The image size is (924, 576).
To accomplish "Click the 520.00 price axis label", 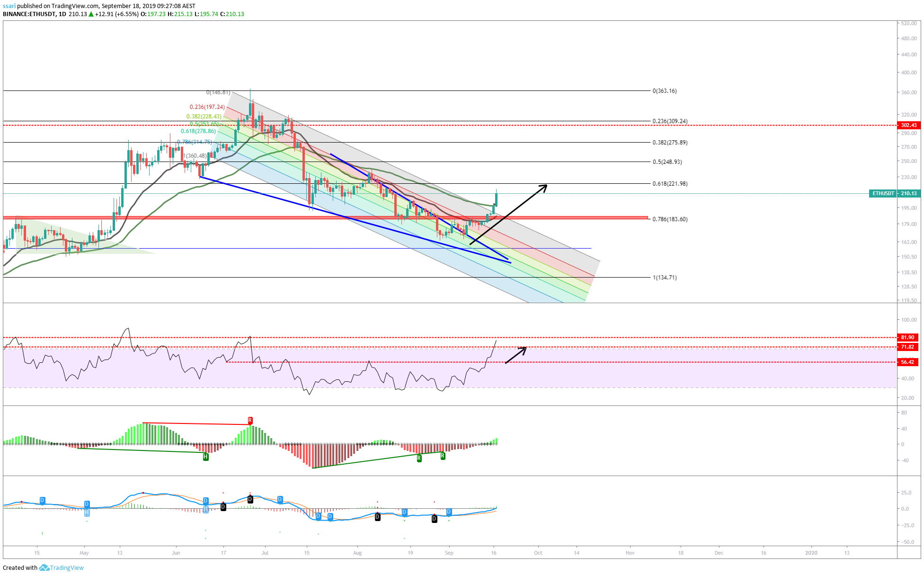I will (909, 23).
